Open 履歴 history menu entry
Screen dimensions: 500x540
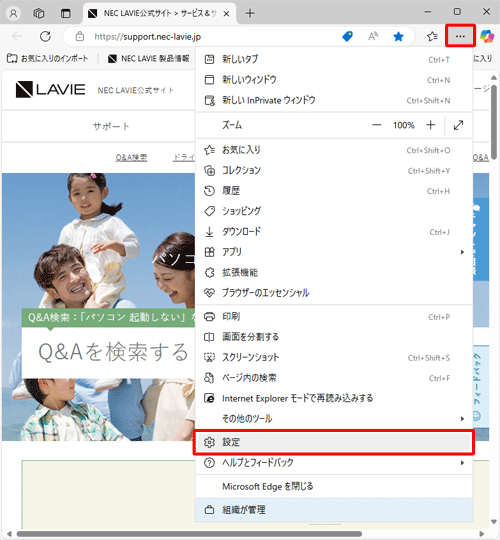coord(334,191)
